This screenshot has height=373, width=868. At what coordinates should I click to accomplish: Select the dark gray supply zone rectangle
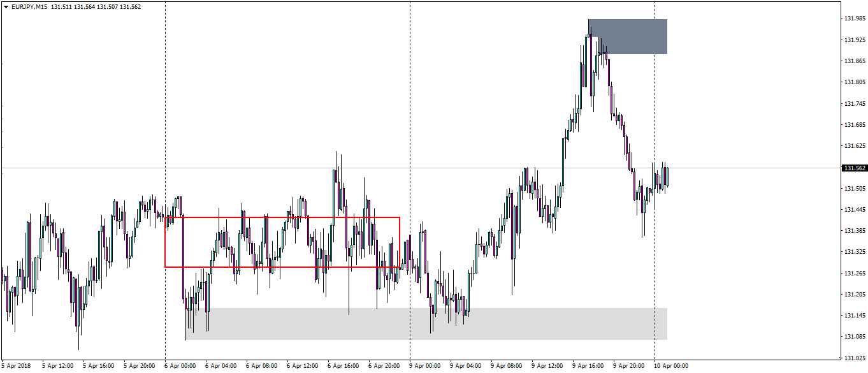(x=628, y=35)
